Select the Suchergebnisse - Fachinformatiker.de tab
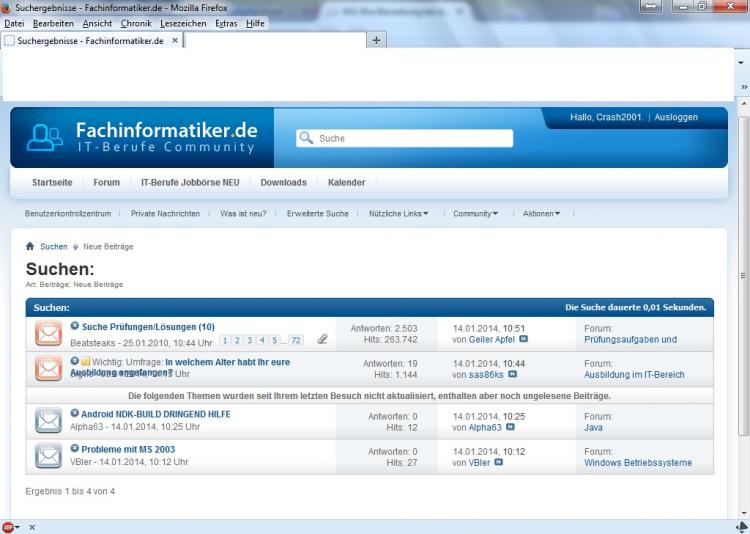 click(x=91, y=41)
